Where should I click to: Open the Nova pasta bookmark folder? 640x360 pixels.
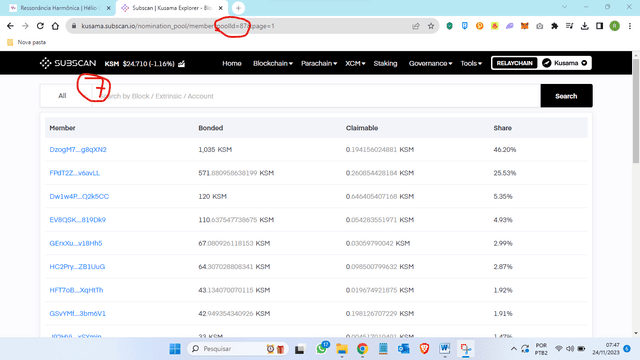27,42
